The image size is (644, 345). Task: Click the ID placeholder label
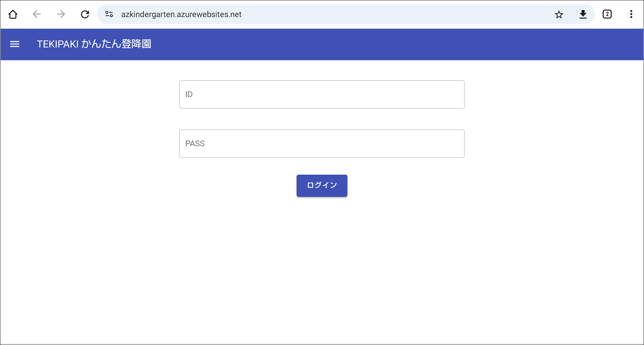tap(189, 94)
